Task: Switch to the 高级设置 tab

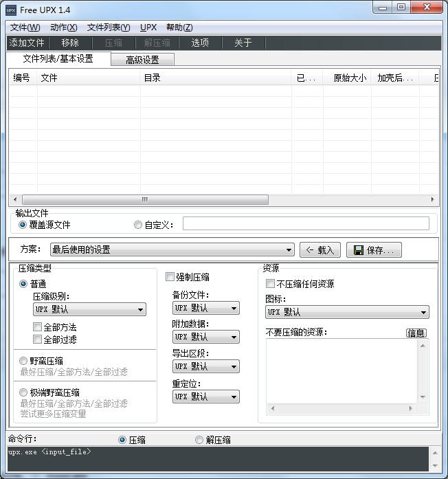Action: click(x=142, y=60)
